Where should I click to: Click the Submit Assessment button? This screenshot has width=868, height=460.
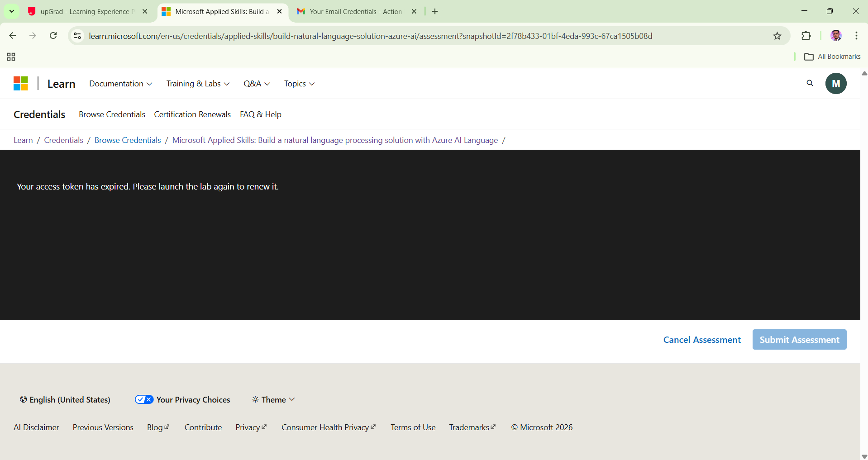[x=799, y=340]
